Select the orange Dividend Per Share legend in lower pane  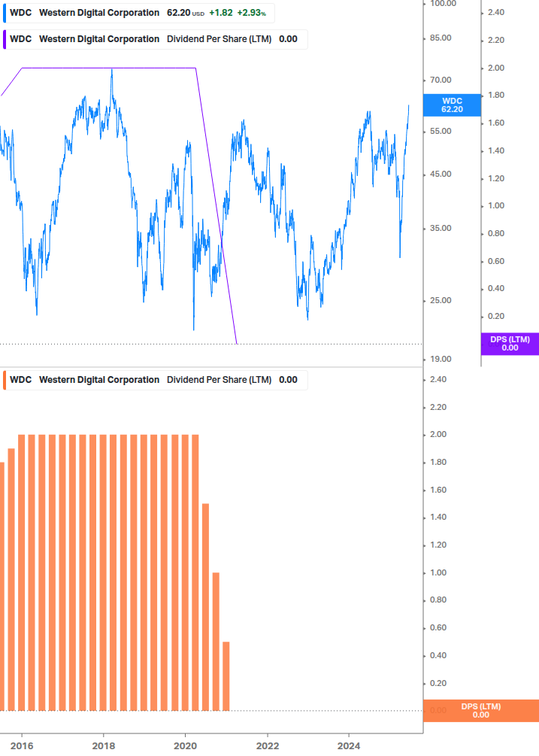155,380
